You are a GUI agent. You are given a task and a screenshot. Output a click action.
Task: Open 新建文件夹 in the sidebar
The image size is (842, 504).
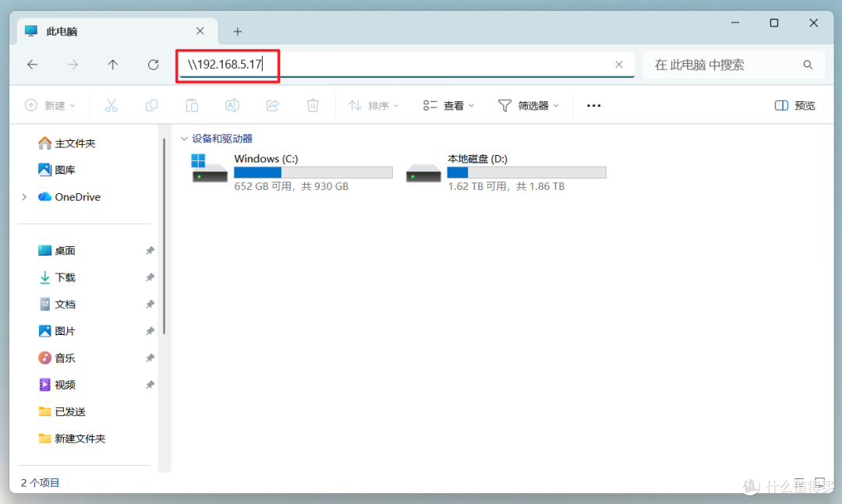72,439
